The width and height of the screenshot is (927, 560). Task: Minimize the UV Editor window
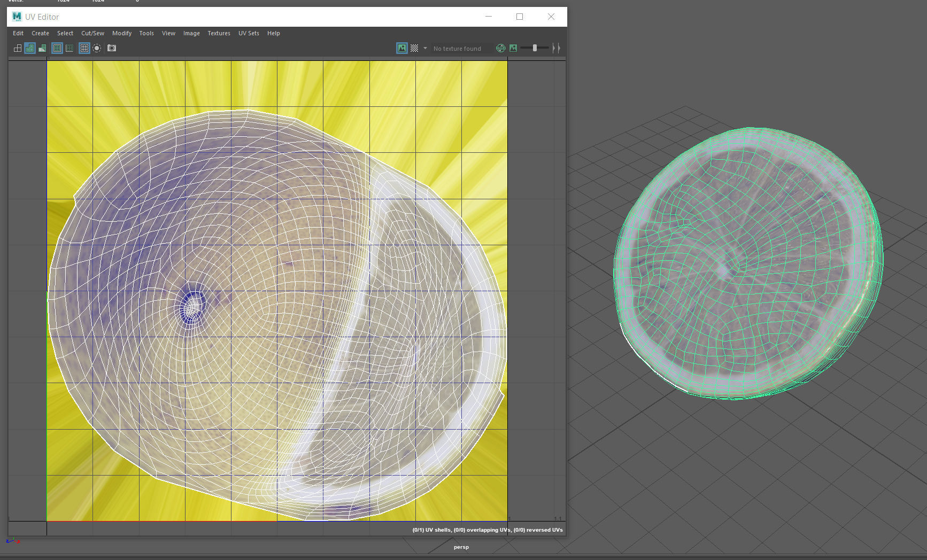(x=488, y=17)
